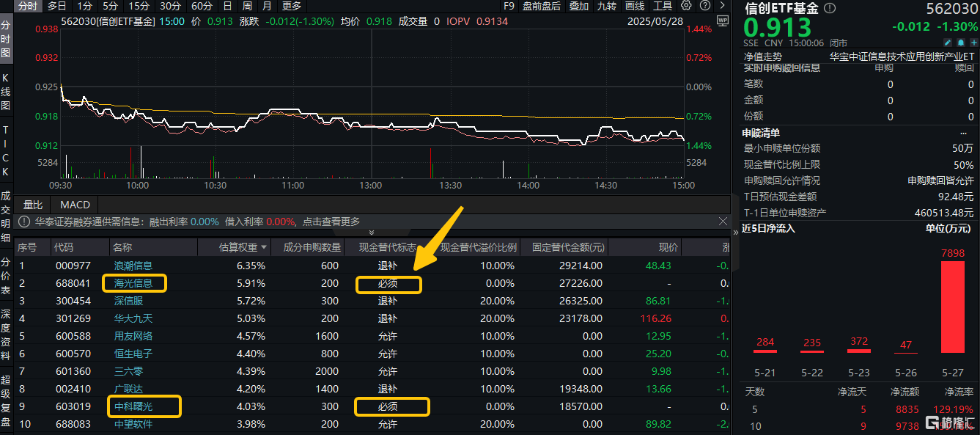980x435 pixels.
Task: Click the 5-27 net inflow bar 7898
Action: (x=952, y=307)
